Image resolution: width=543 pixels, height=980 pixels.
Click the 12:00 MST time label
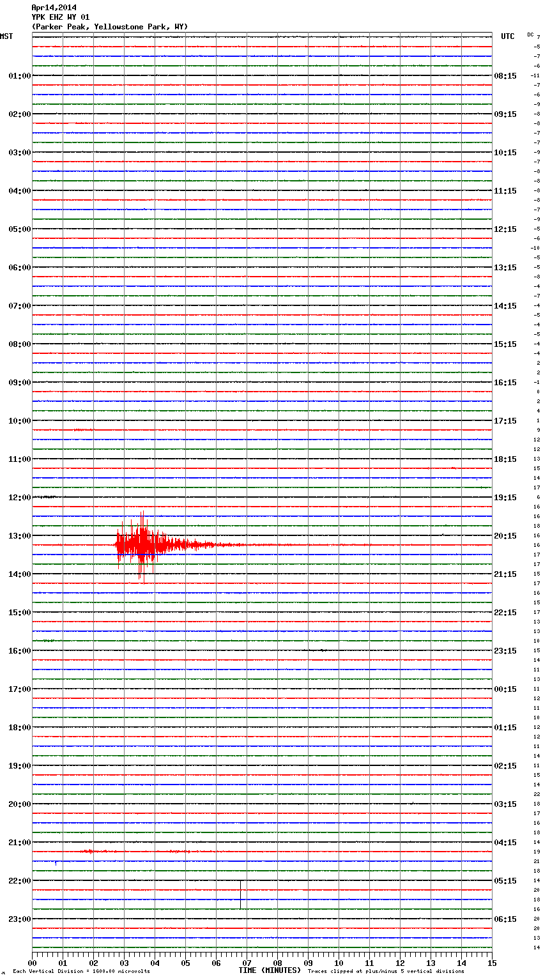[19, 498]
